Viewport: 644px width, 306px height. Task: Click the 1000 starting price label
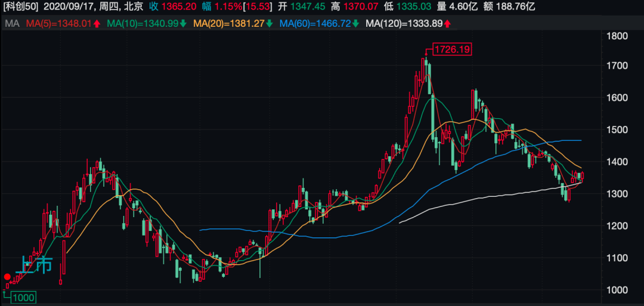[23, 298]
